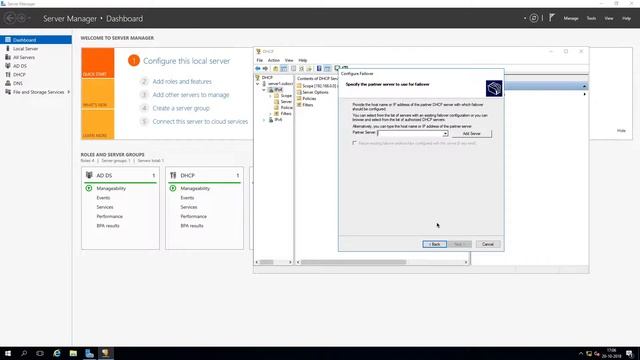Click BPA results in the DHCP tile
640x360 pixels.
[192, 226]
